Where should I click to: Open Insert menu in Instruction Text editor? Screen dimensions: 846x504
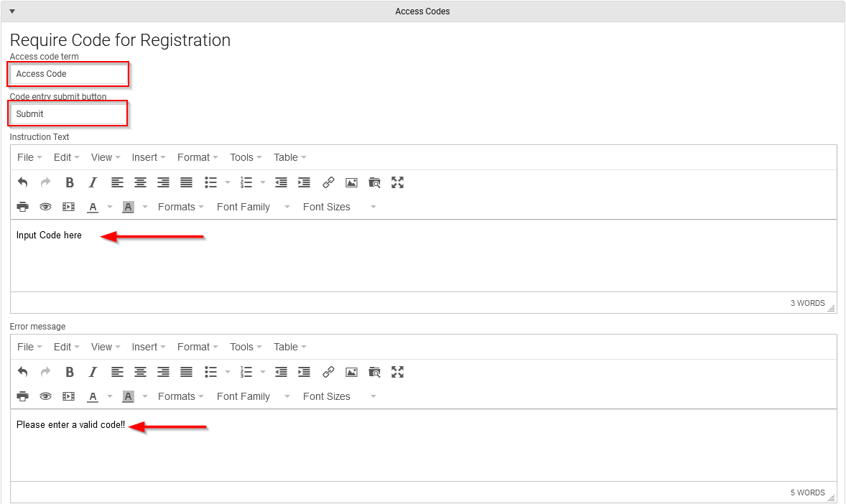pos(149,157)
